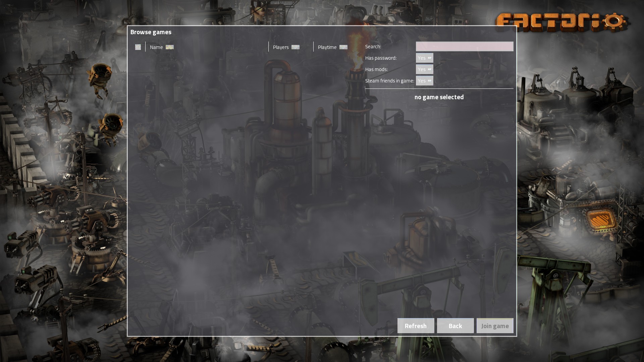The width and height of the screenshot is (644, 362).
Task: Click the 'no game selected' text
Action: pyautogui.click(x=439, y=97)
